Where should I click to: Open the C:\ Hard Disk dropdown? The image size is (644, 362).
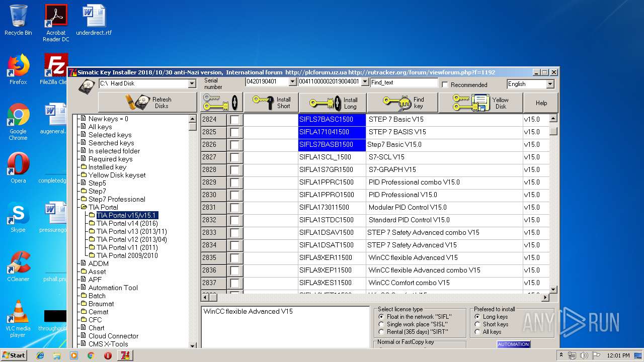(x=192, y=83)
